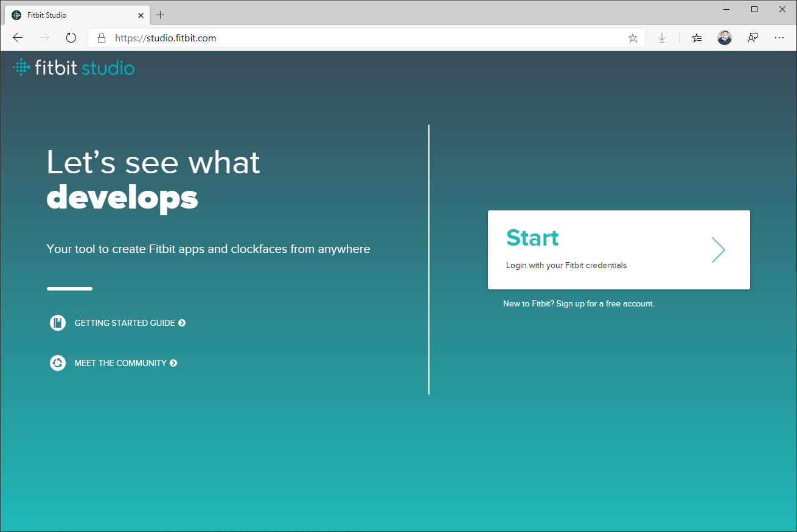Open a new tab with plus button
This screenshot has height=532, width=797.
tap(161, 15)
